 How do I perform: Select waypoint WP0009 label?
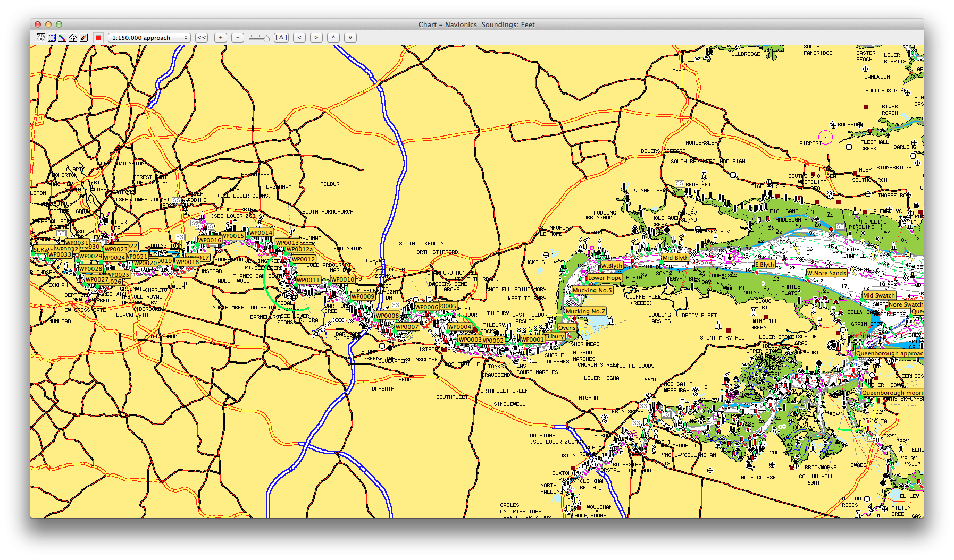coord(363,296)
